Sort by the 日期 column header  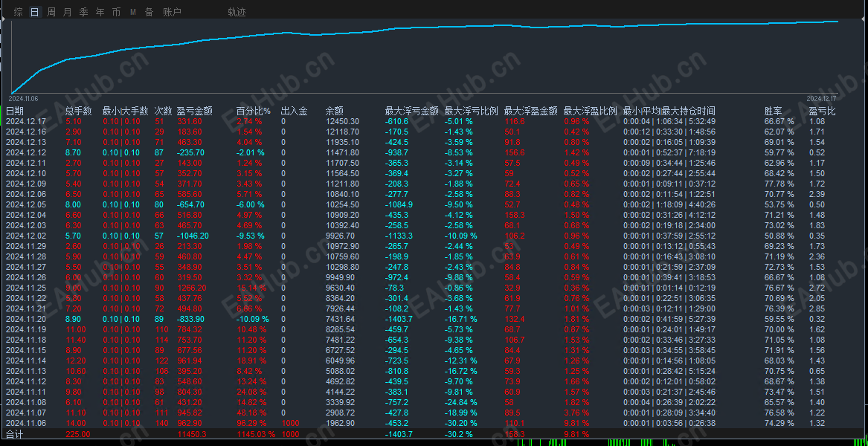pyautogui.click(x=15, y=111)
